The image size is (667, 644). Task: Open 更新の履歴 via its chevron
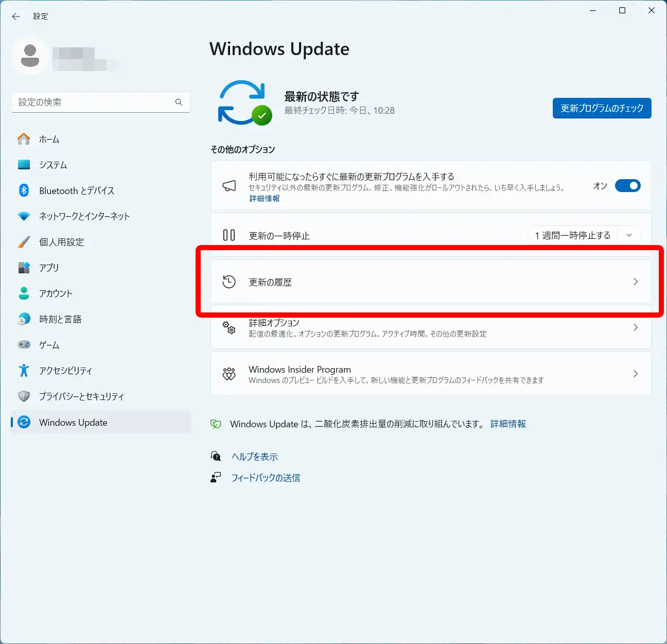pyautogui.click(x=636, y=282)
